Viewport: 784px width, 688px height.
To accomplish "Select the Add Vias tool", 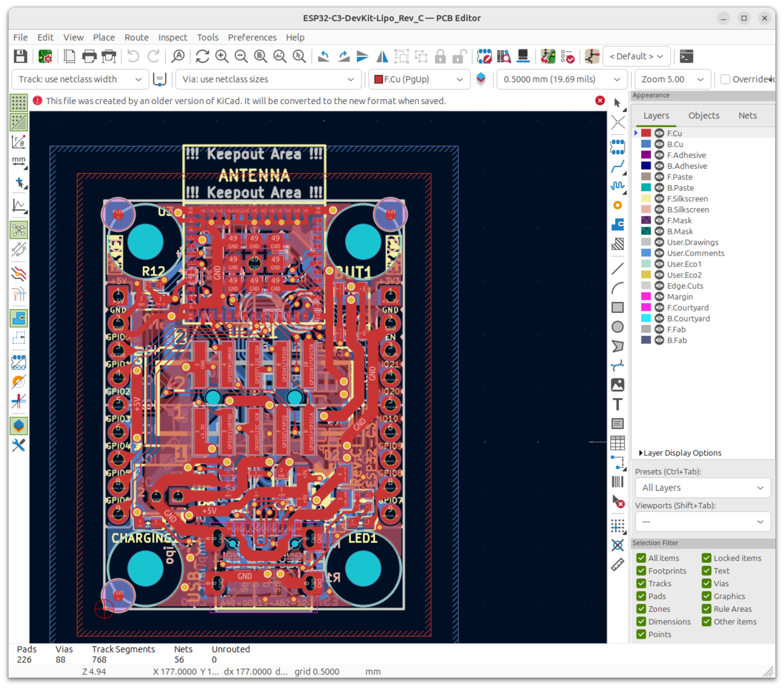I will (x=617, y=205).
